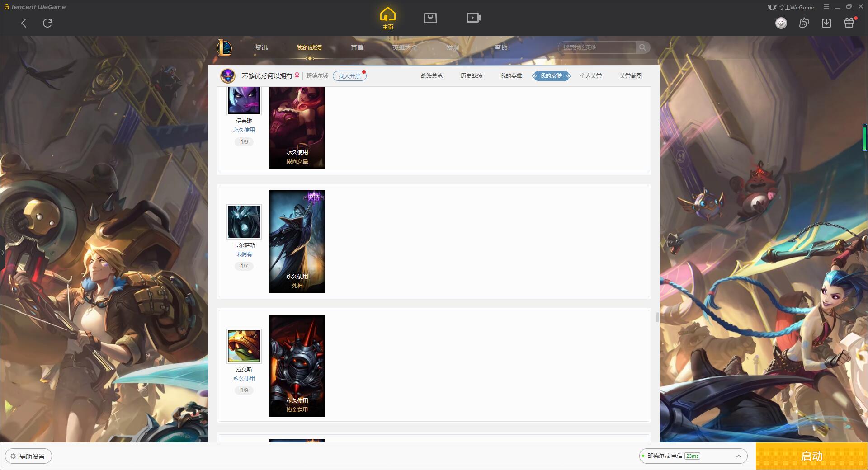Viewport: 868px width, 470px height.
Task: Click 永久使用 label under 拉莫斯 name
Action: (x=244, y=379)
